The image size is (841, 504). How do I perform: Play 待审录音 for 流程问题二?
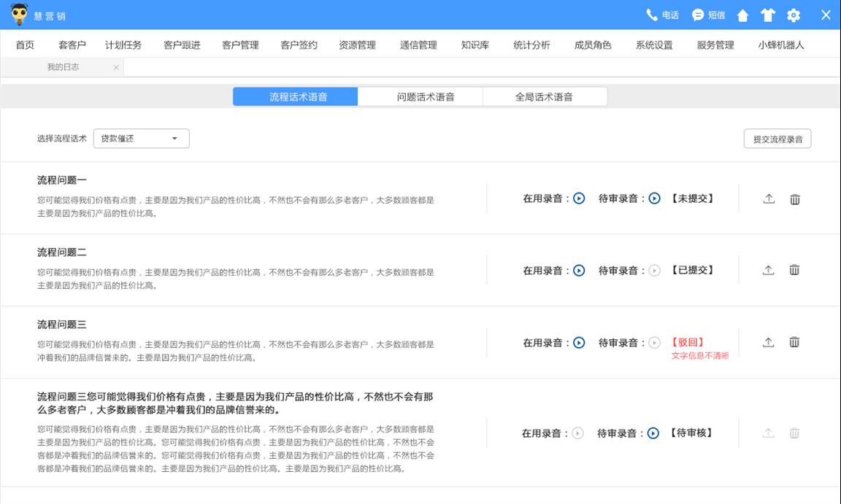(x=654, y=271)
